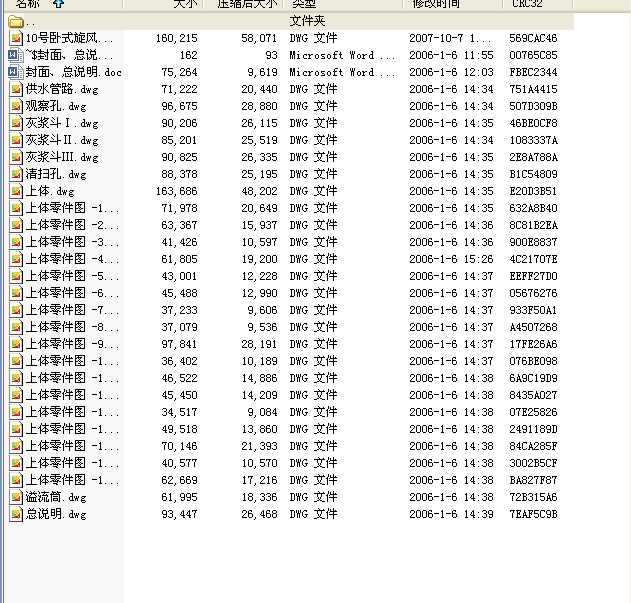The width and height of the screenshot is (631, 603).
Task: Click the CRC32 value E20D3B51
Action: click(533, 191)
